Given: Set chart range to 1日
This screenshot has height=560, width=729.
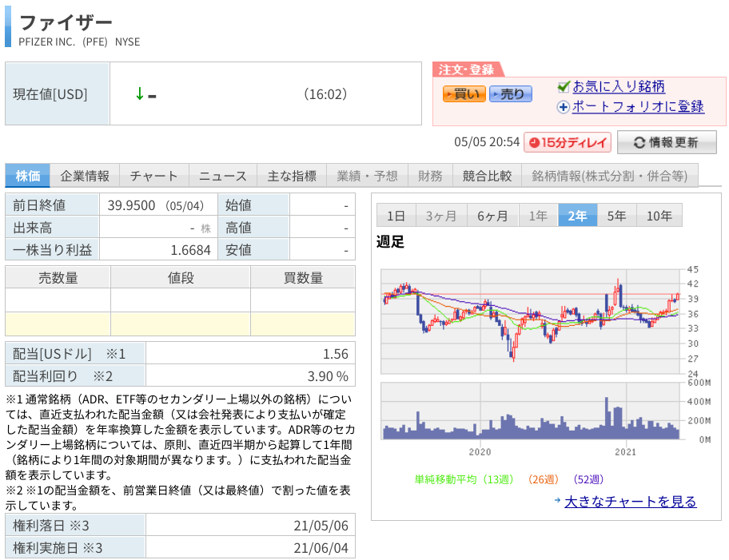Looking at the screenshot, I should (x=396, y=216).
